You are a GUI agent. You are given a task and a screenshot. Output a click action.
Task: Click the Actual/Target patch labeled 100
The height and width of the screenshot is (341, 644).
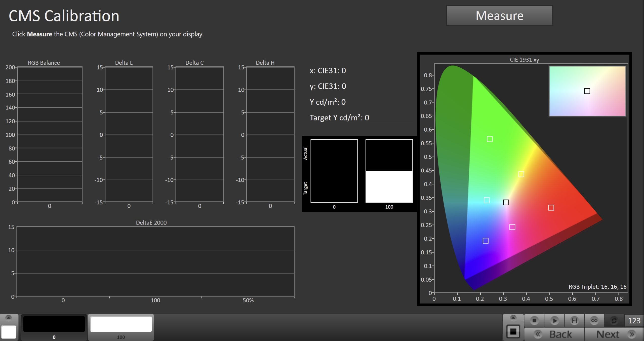tap(389, 171)
